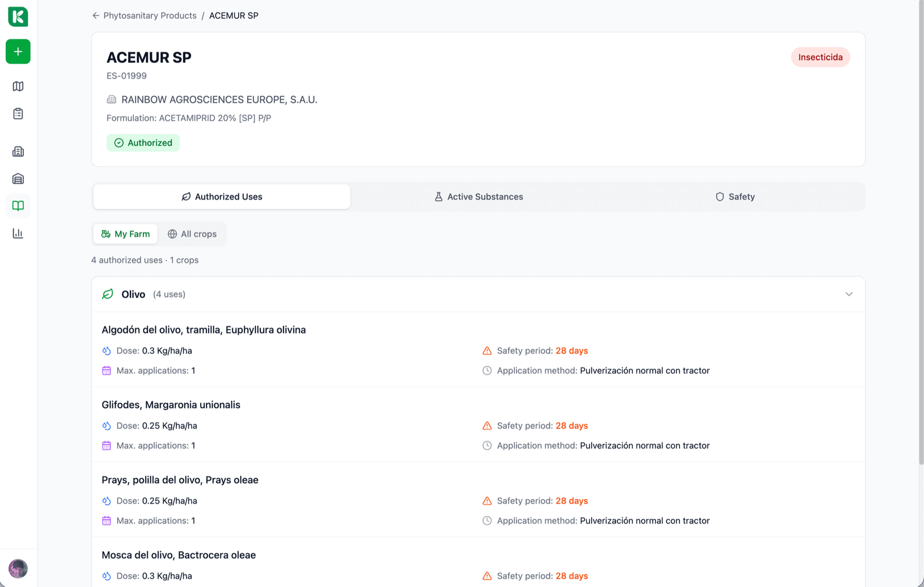The height and width of the screenshot is (587, 924).
Task: Collapse the Olivo crop section chevron
Action: [848, 294]
